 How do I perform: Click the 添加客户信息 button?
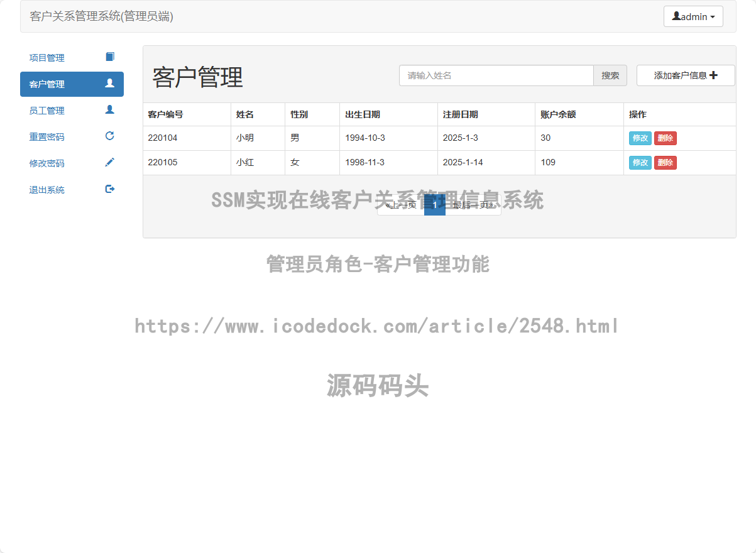[x=686, y=75]
